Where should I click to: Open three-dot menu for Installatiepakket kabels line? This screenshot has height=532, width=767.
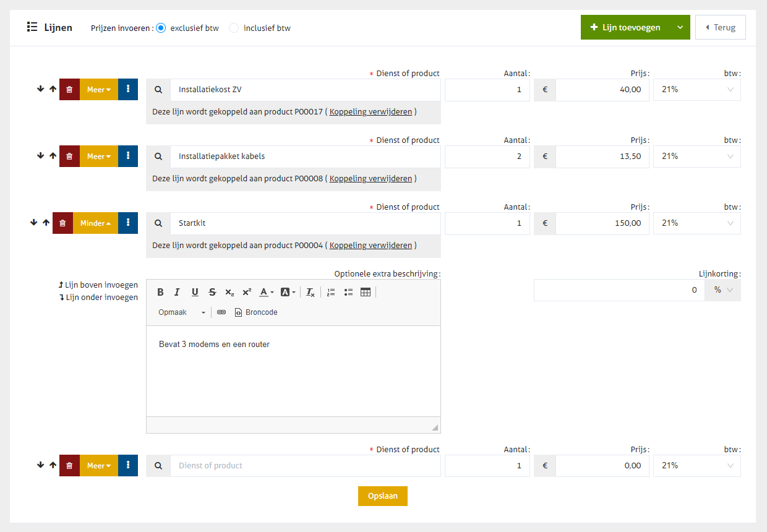128,157
